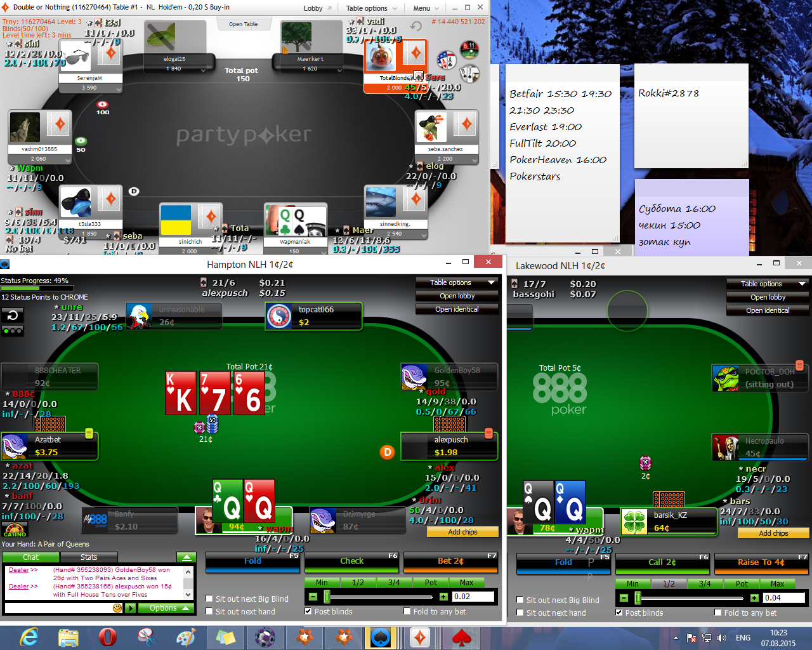Click the smiley emoticon in Hampton chat
Image resolution: width=812 pixels, height=650 pixels.
117,608
